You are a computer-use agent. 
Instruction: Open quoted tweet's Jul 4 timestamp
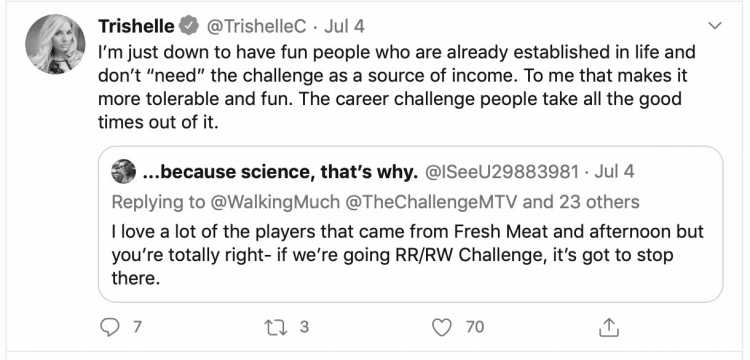(x=615, y=172)
